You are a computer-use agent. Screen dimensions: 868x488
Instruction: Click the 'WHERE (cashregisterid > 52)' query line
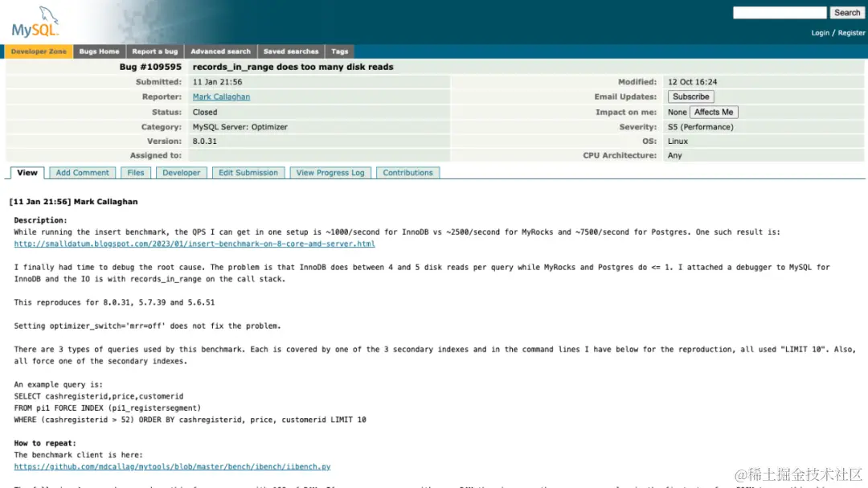click(190, 420)
